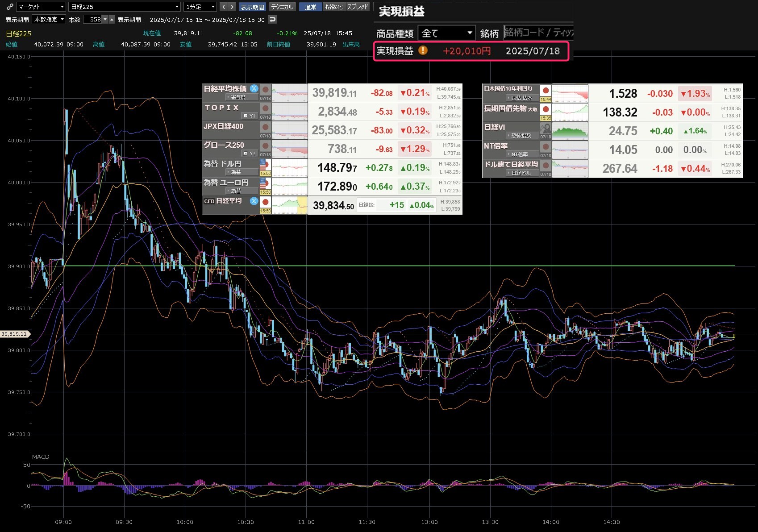Click the X icon next to 日経平均株価
The width and height of the screenshot is (758, 532).
pyautogui.click(x=254, y=88)
